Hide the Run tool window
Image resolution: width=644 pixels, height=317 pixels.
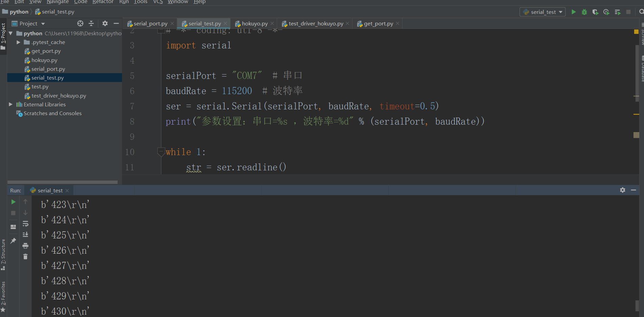click(633, 190)
